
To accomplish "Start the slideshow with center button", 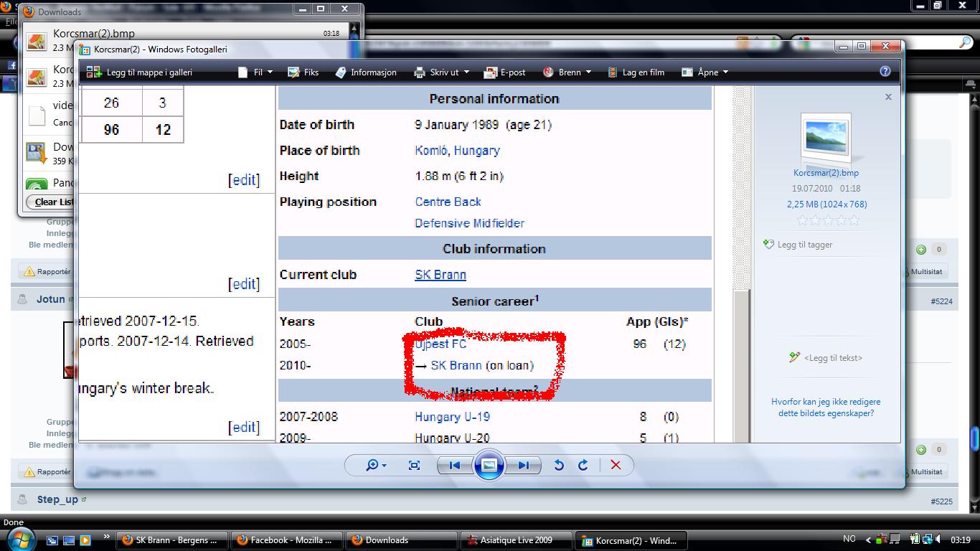I will [489, 465].
